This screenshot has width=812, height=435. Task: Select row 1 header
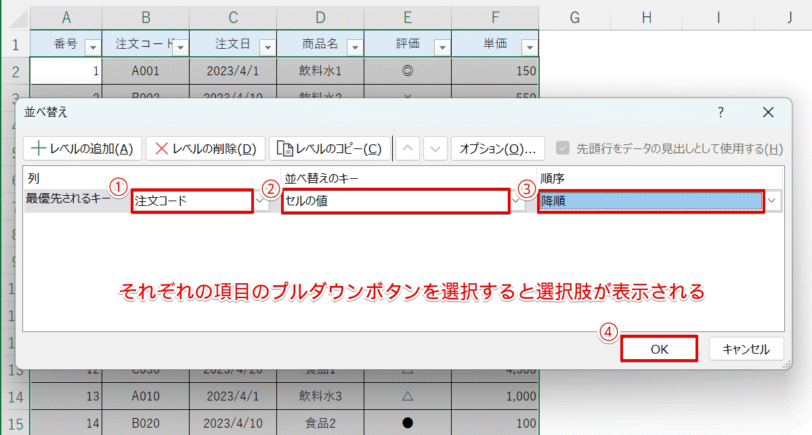click(x=15, y=44)
